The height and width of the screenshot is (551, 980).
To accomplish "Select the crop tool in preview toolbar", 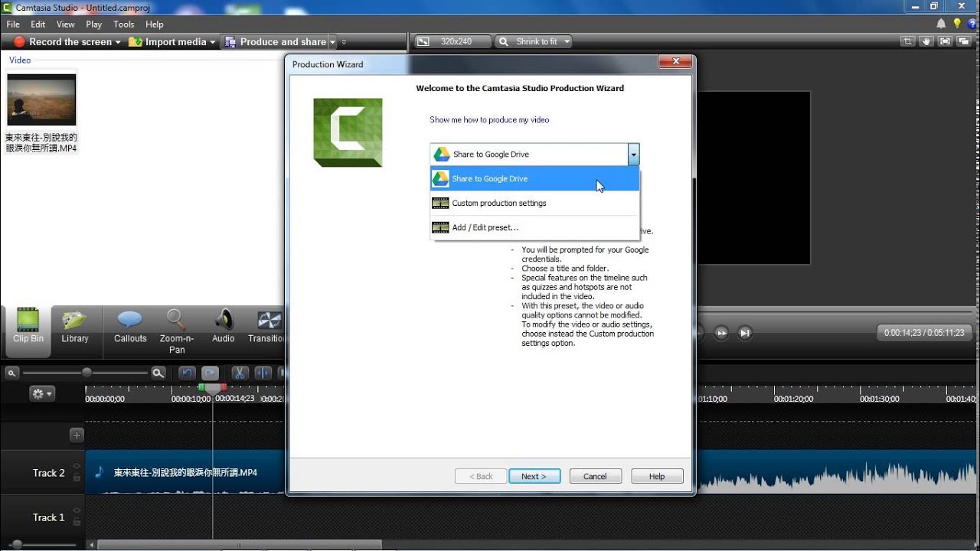I will tap(907, 42).
